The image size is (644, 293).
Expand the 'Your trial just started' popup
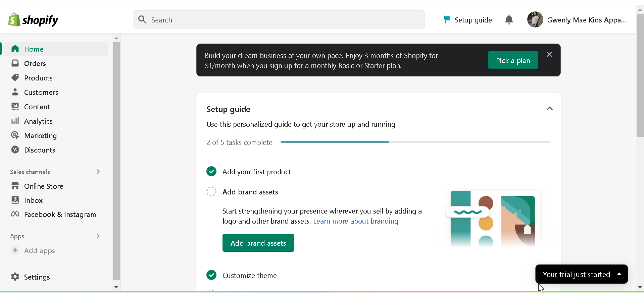click(x=619, y=274)
